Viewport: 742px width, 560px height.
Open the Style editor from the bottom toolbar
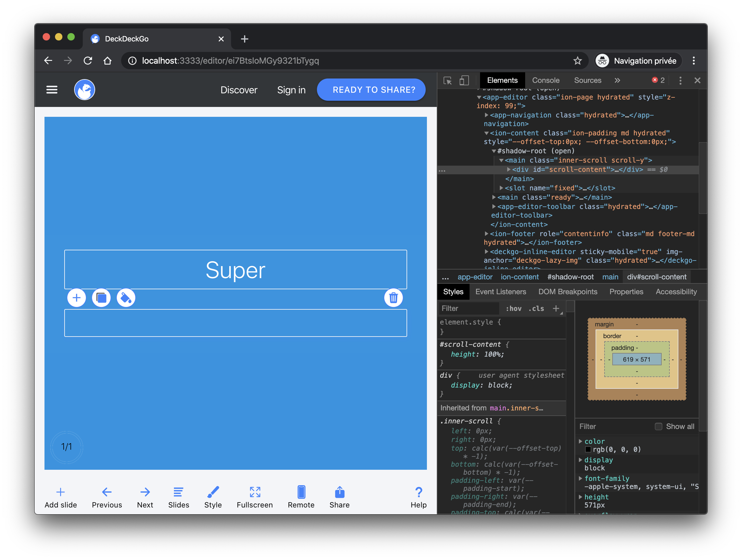click(213, 498)
